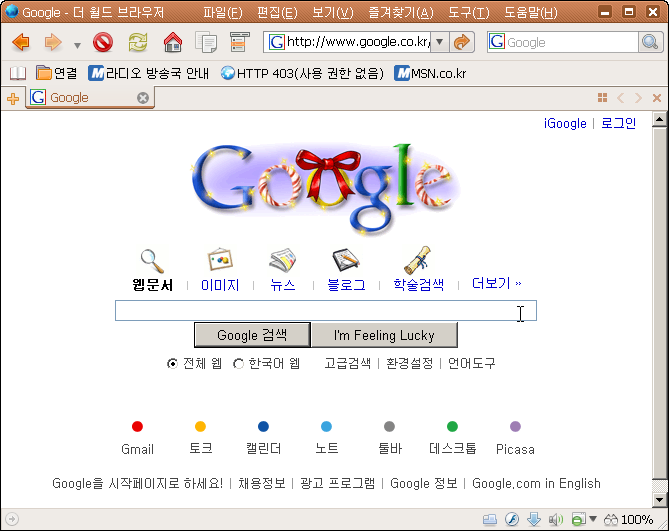The height and width of the screenshot is (531, 669).
Task: Go to the Home page icon
Action: tap(173, 42)
